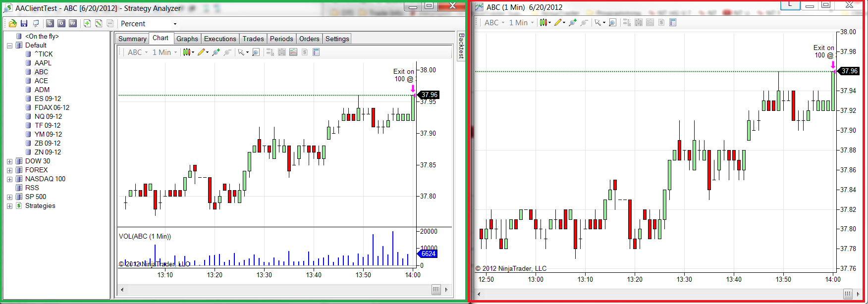Click scrollbar thumb under ABC chart window
Image resolution: width=868 pixels, height=304 pixels.
coord(848,294)
